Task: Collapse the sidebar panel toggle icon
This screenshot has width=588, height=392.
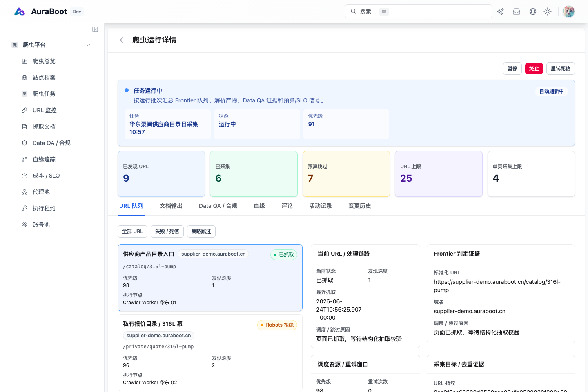Action: coord(95,29)
